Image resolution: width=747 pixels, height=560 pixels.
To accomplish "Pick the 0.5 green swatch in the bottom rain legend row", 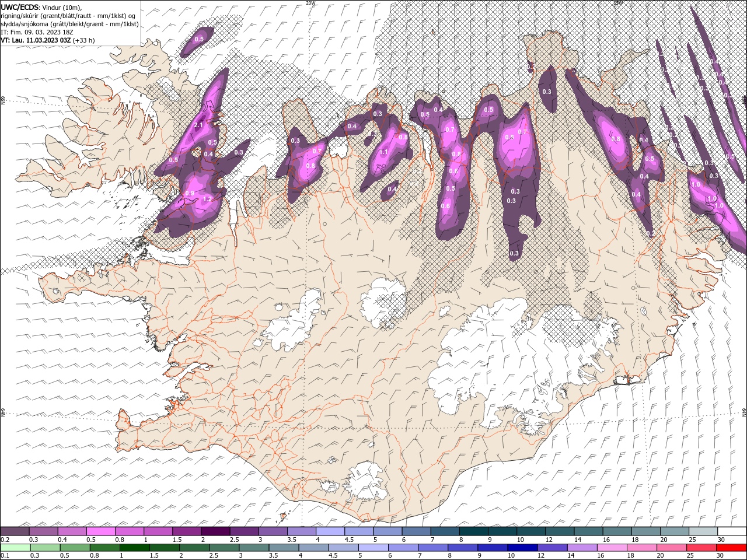I will coord(75,548).
